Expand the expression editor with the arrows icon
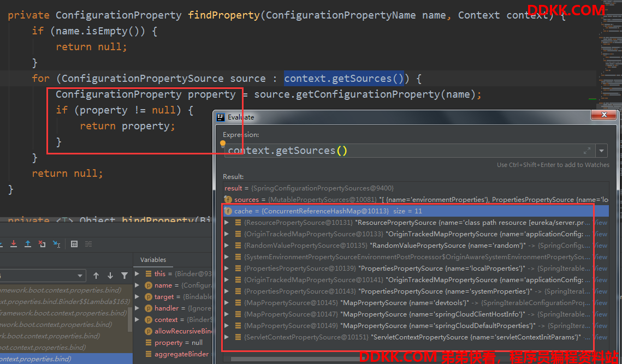Screen dimensions: 622x364 pos(587,151)
